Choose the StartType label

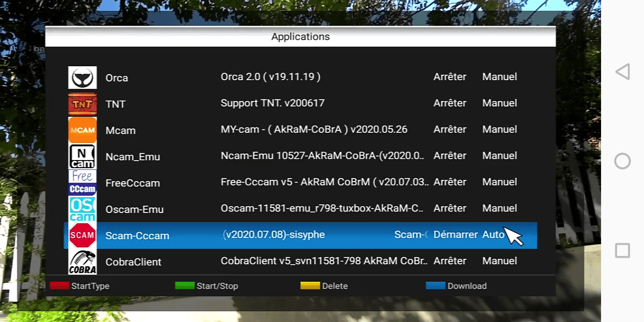click(x=90, y=286)
